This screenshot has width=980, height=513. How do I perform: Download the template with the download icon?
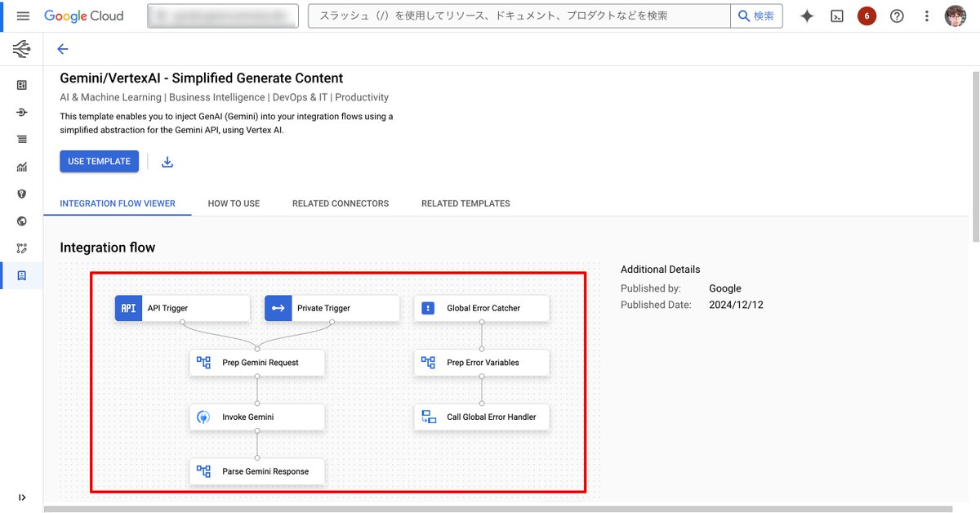(x=167, y=162)
